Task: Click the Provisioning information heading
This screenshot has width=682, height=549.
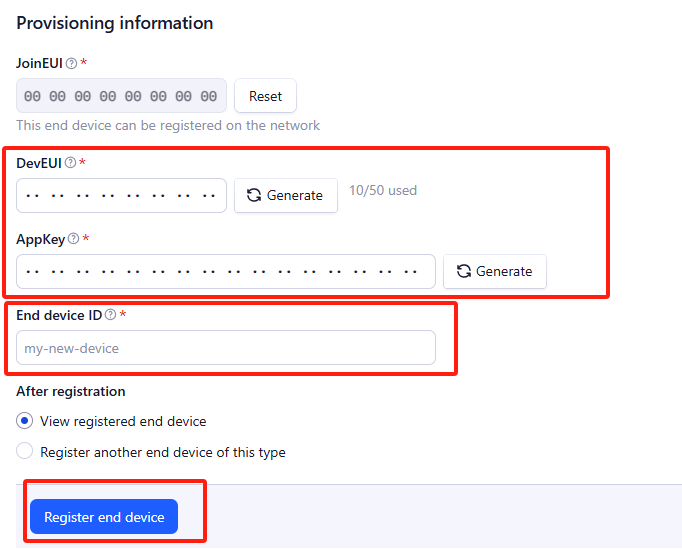Action: coord(115,23)
